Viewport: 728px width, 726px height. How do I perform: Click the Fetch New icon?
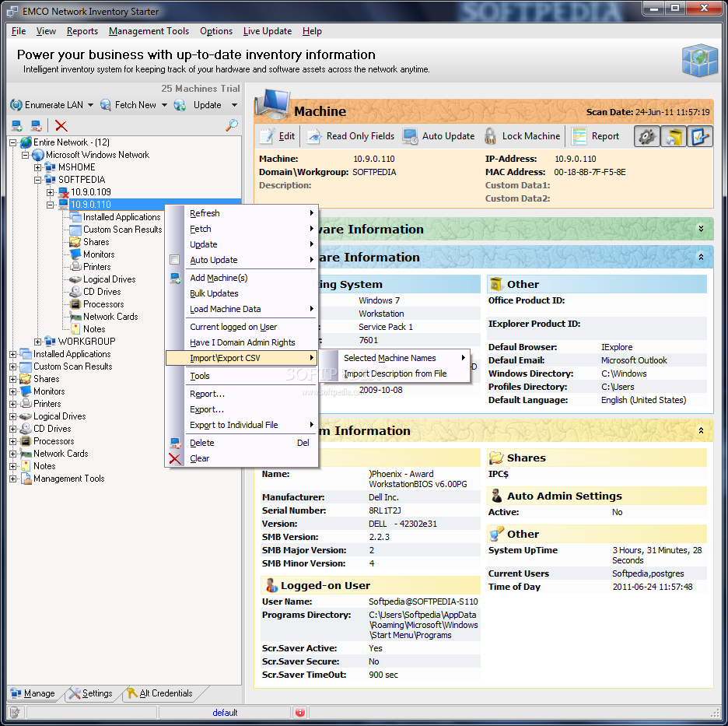106,105
